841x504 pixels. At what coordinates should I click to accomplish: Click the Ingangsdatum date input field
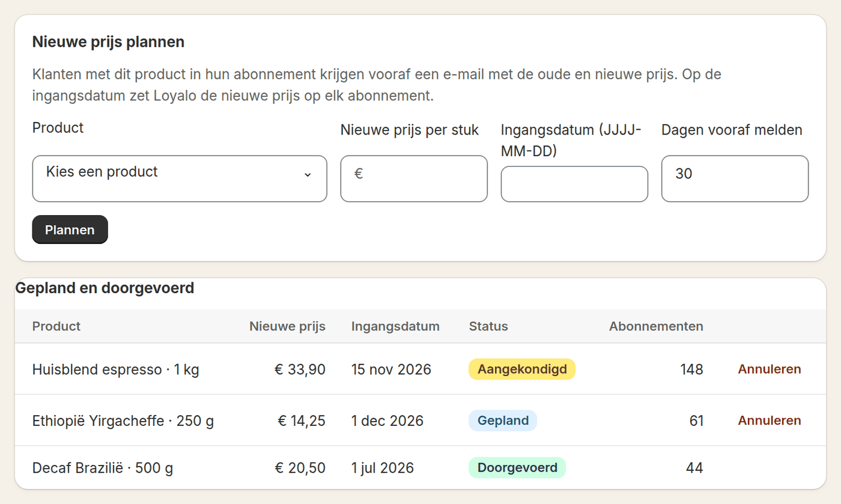click(574, 184)
